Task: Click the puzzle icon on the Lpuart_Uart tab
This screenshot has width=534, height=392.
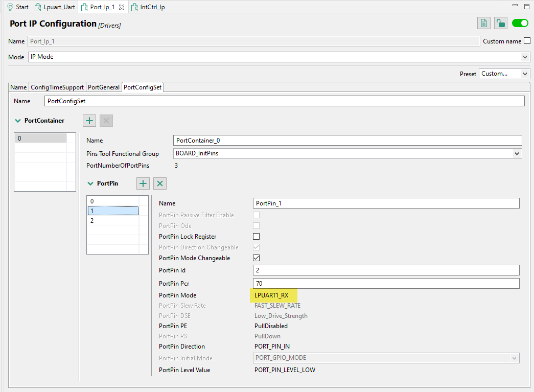Action: pyautogui.click(x=38, y=7)
